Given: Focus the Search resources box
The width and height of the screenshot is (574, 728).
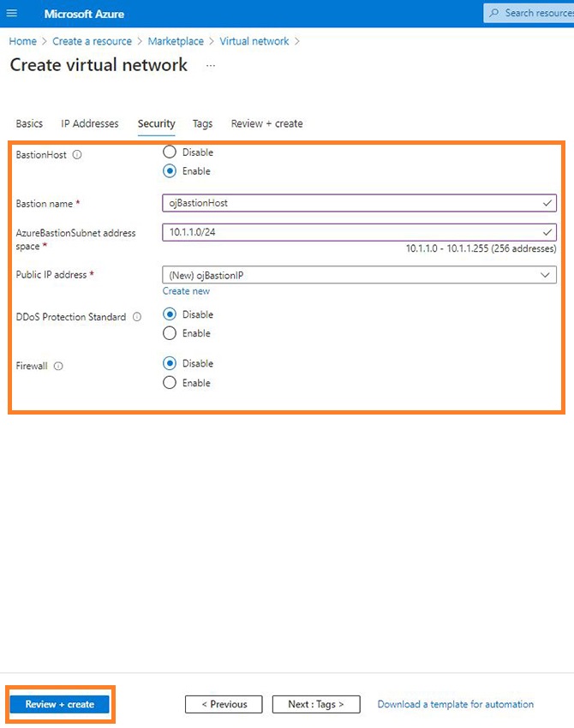Looking at the screenshot, I should (529, 13).
